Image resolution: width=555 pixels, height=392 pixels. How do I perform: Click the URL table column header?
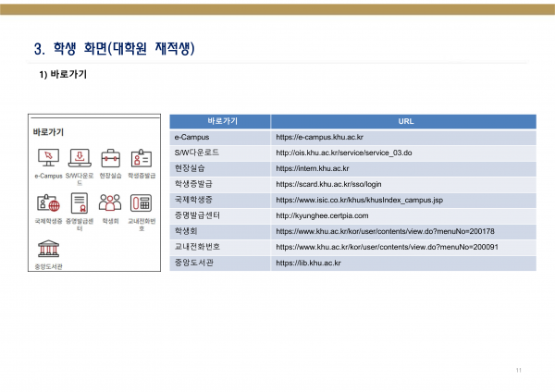tap(404, 121)
